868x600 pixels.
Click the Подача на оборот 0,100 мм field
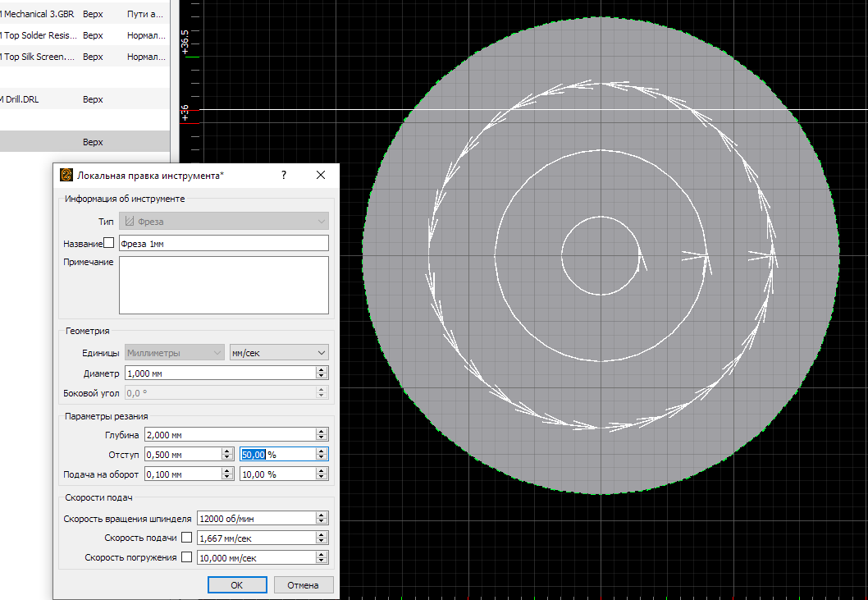(182, 474)
